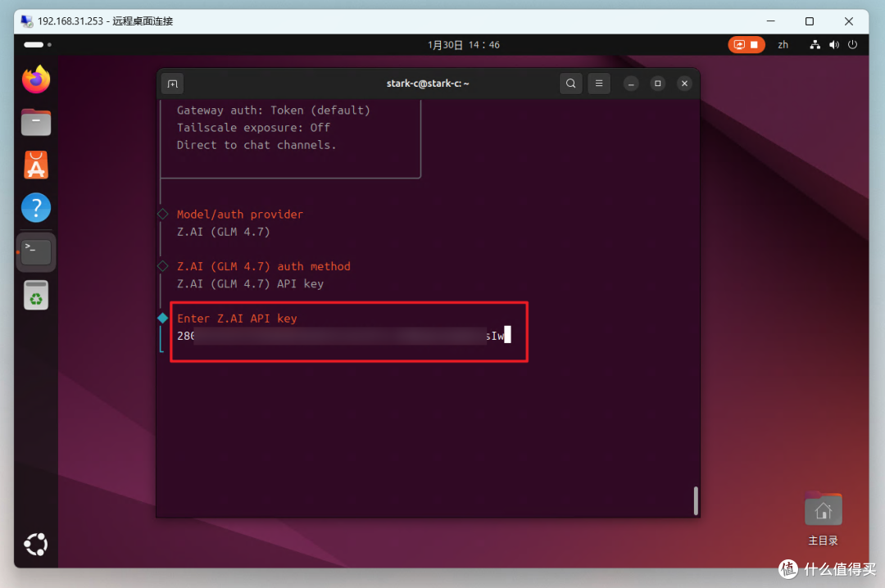Click the Z.AI API key input line
This screenshot has height=588, width=885.
(x=343, y=336)
